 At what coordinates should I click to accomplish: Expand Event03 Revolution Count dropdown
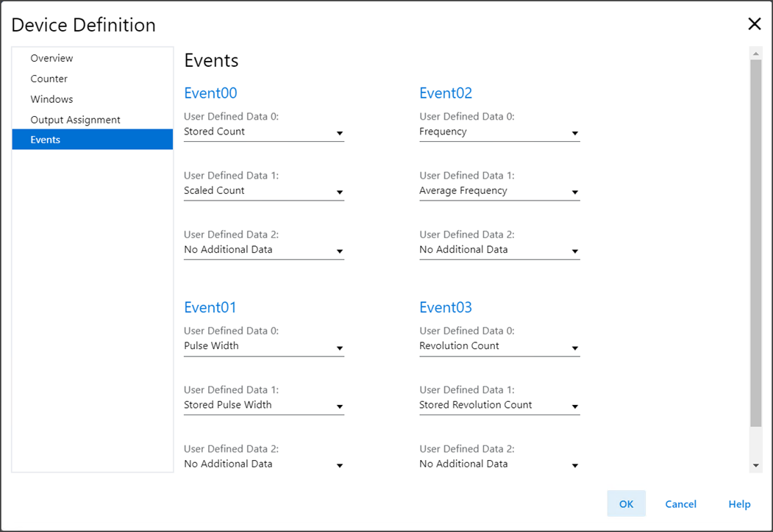point(499,346)
